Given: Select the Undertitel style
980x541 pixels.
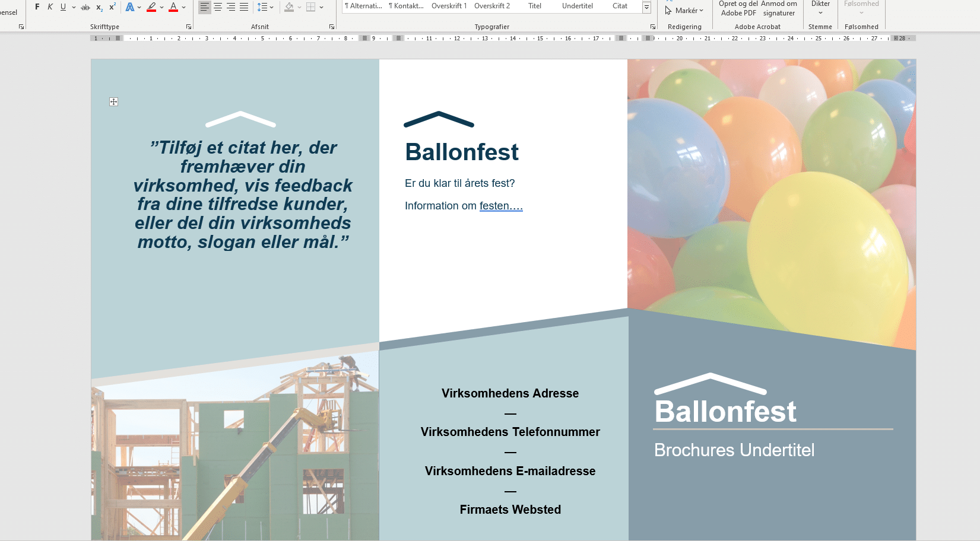Looking at the screenshot, I should pos(576,6).
